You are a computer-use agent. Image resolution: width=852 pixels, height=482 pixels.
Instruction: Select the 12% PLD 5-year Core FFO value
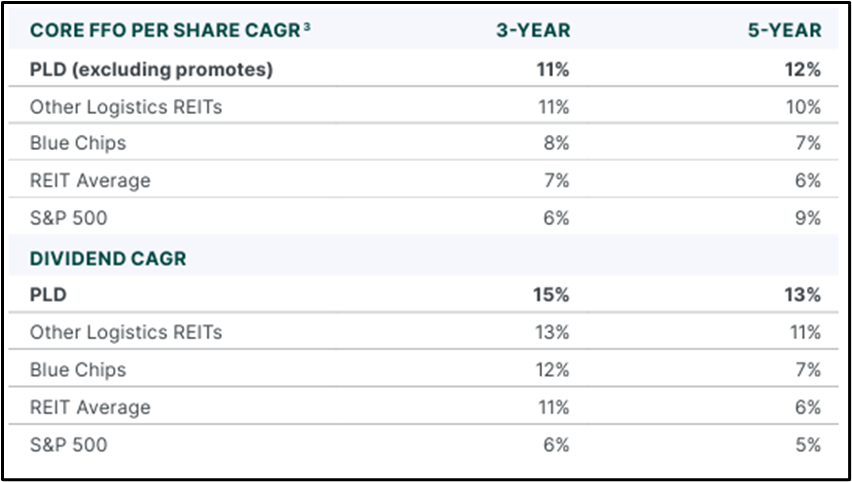pos(802,69)
